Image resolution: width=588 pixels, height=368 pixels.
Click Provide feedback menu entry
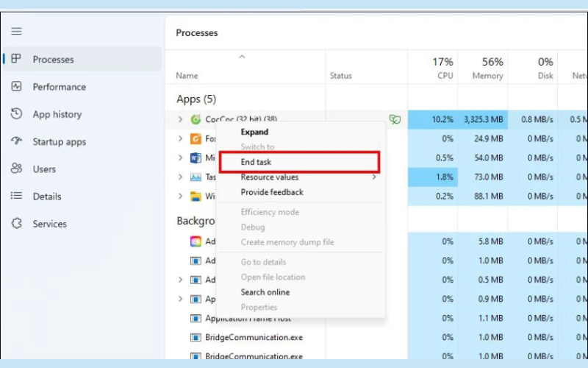[272, 192]
